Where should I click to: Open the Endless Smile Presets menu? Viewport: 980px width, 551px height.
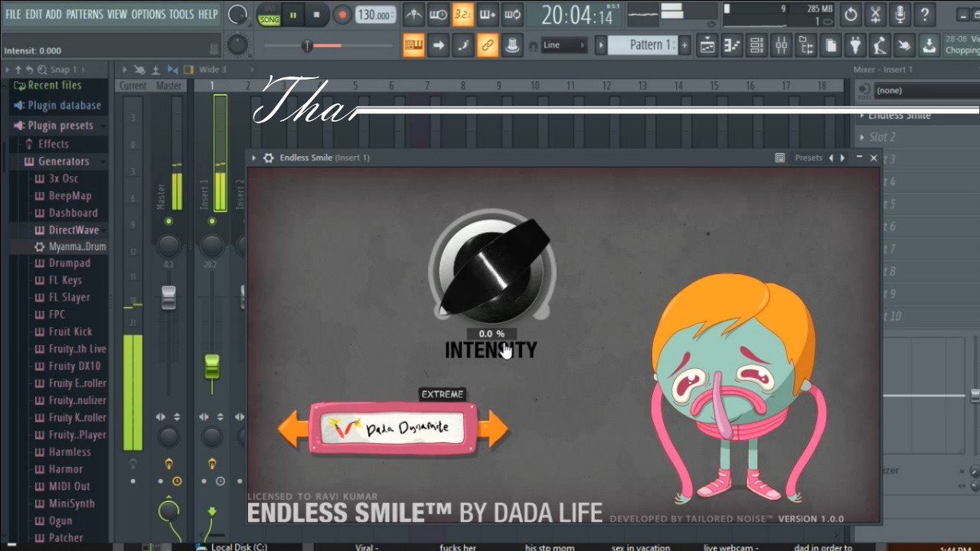[x=808, y=158]
